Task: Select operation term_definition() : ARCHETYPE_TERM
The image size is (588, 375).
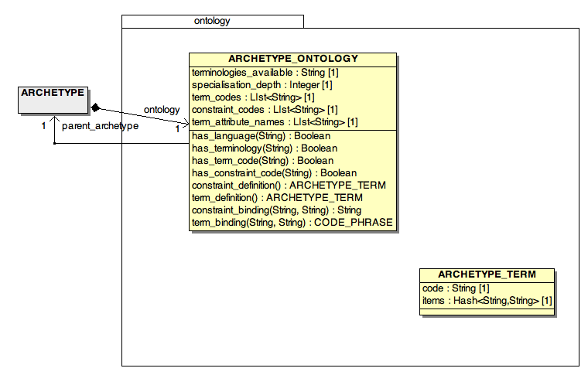Action: coord(277,197)
